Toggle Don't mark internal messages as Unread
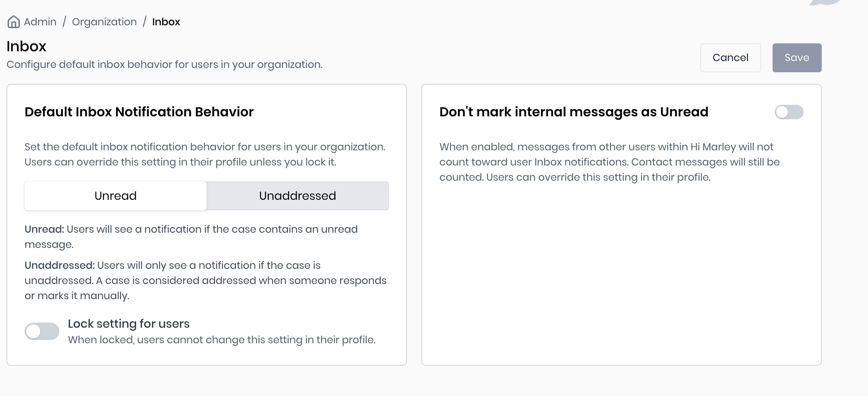Viewport: 868px width, 396px height. (789, 112)
